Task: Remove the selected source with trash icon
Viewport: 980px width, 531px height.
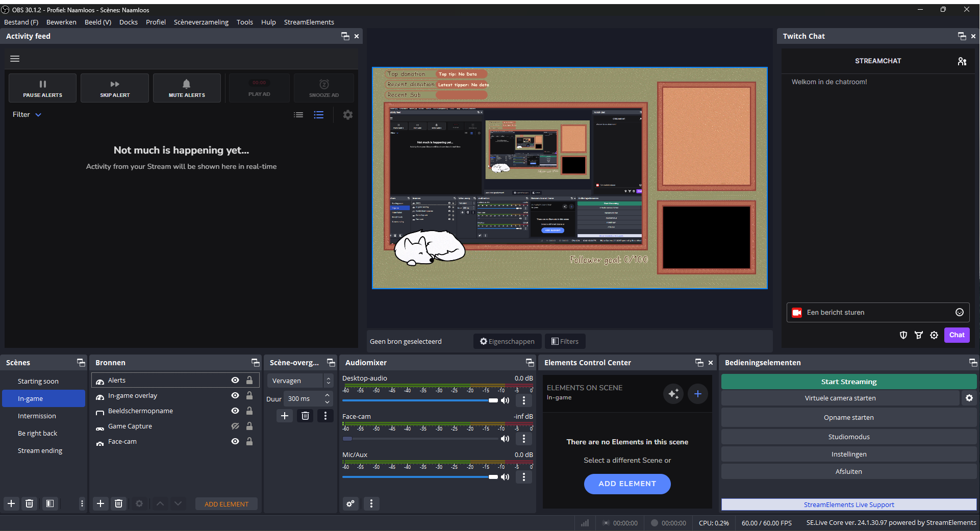Action: [119, 503]
